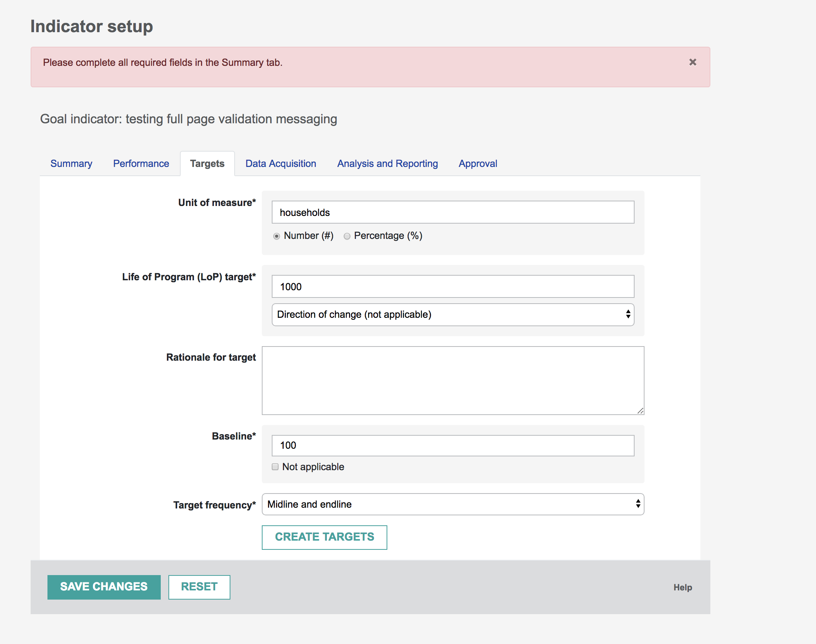Click inside the Rationale for target textarea
This screenshot has width=816, height=644.
(453, 380)
